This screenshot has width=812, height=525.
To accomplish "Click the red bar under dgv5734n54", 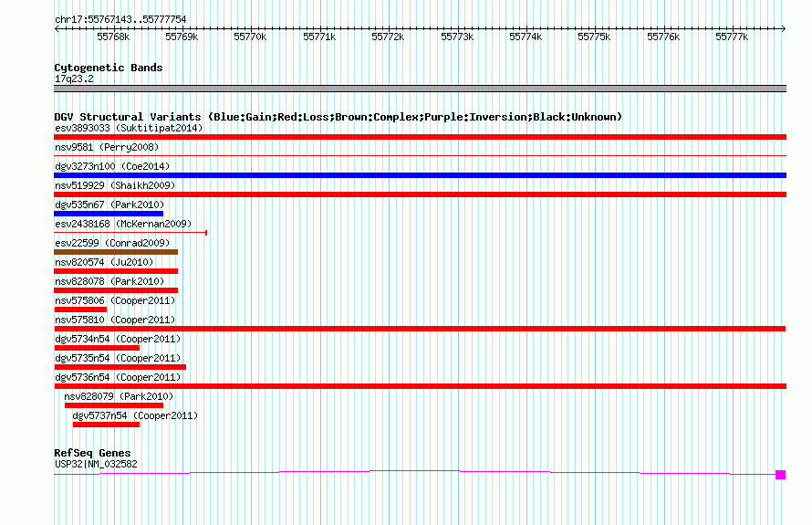I will 97,348.
